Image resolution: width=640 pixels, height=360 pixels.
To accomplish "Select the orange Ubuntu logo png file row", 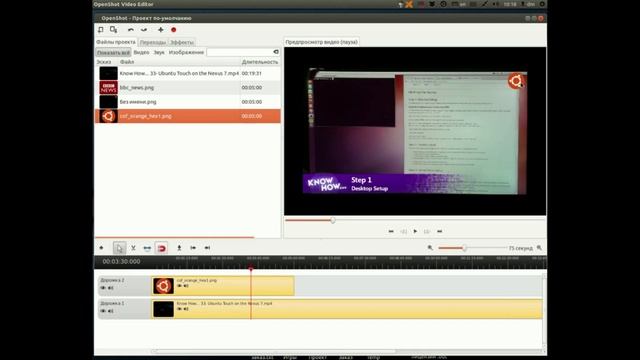I will tap(188, 116).
